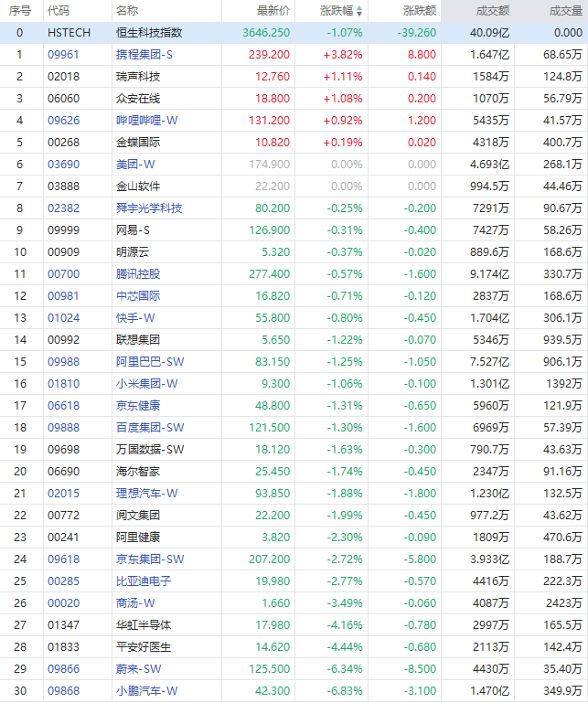Select 联想集团 row

click(x=294, y=340)
